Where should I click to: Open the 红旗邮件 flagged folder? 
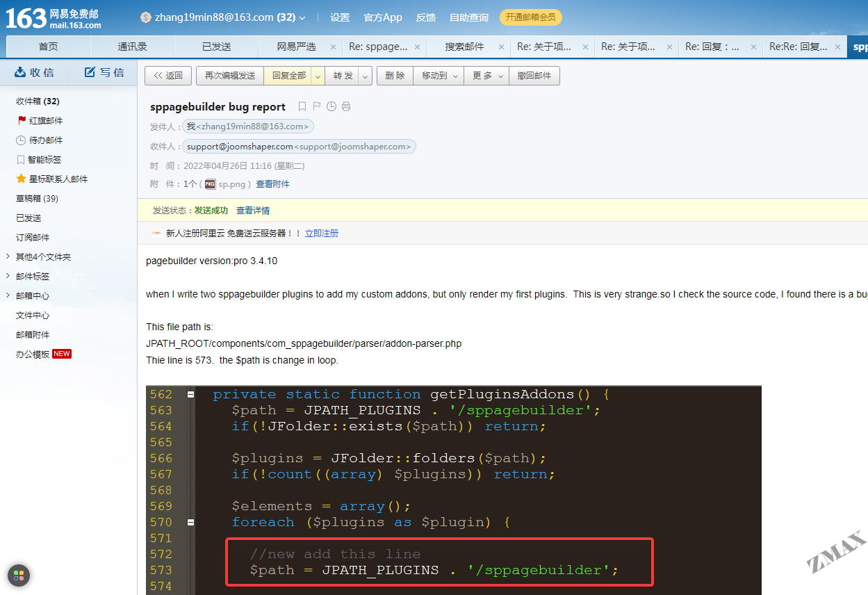[x=40, y=121]
